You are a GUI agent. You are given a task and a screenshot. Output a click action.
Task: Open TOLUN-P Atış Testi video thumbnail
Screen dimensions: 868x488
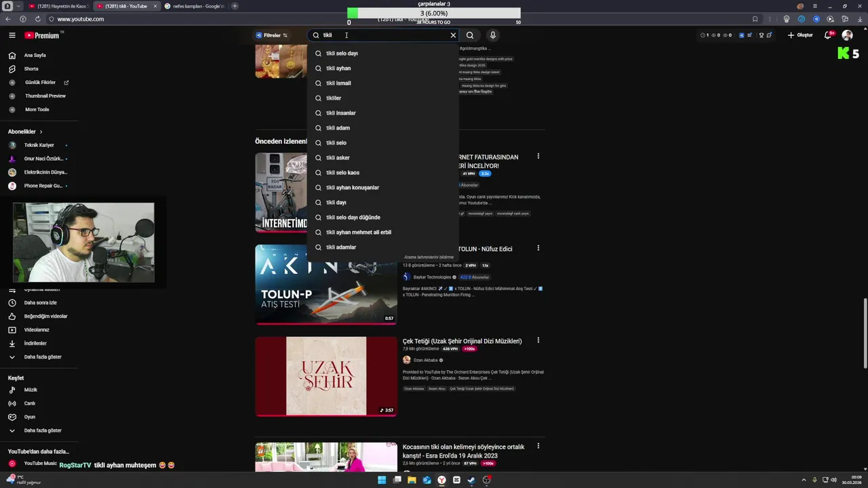326,285
